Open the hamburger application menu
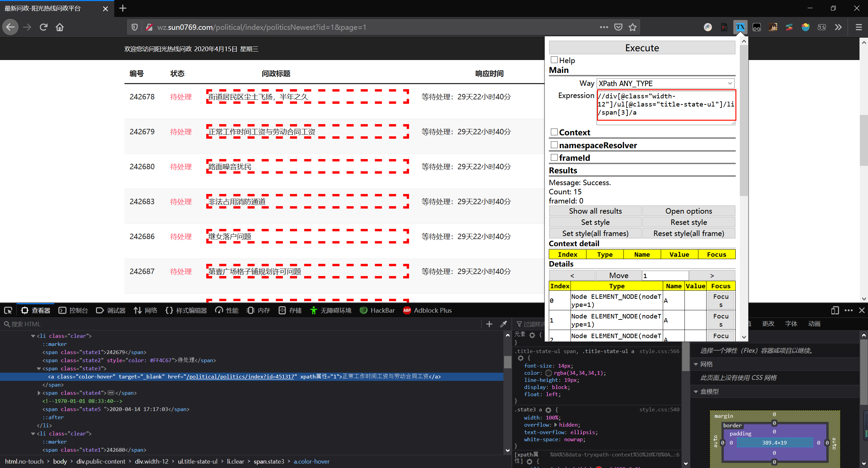 (859, 27)
